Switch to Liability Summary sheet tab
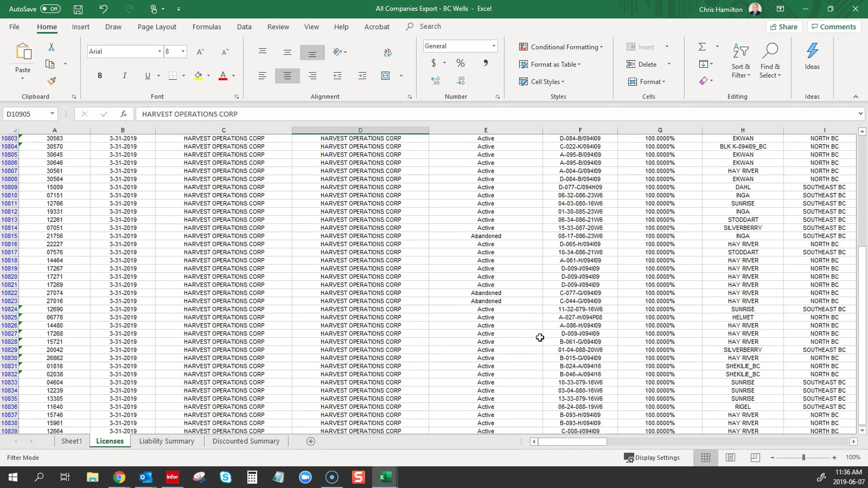 click(x=167, y=441)
